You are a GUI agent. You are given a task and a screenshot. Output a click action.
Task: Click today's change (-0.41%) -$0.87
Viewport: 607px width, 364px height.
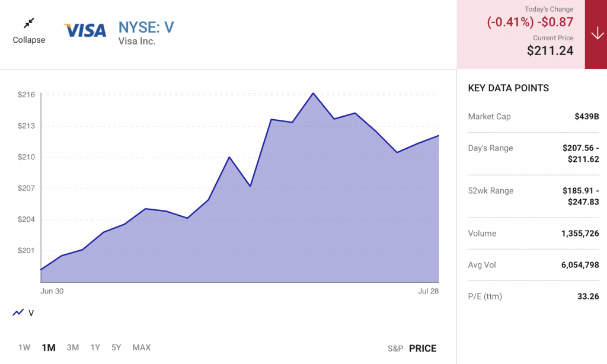(x=530, y=22)
